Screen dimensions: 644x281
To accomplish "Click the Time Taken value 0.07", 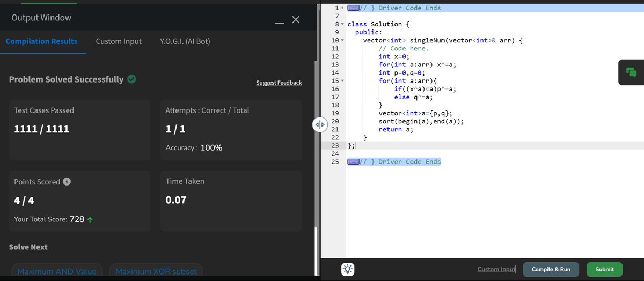I will coord(176,200).
